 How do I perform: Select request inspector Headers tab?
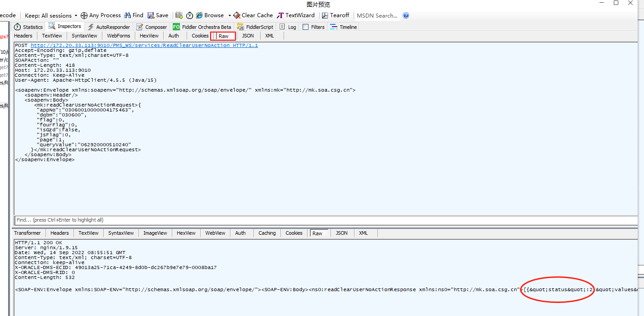[x=23, y=36]
